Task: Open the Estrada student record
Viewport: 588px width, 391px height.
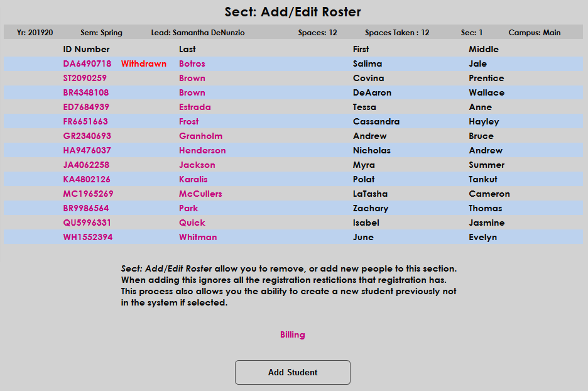Action: click(195, 107)
